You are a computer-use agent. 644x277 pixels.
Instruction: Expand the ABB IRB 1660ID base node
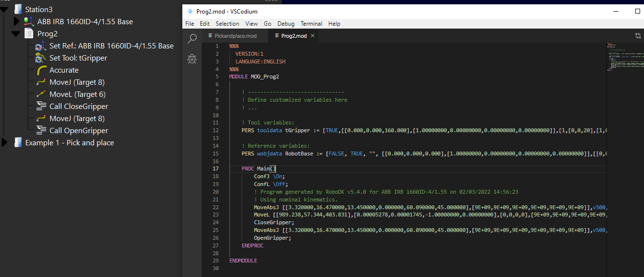pyautogui.click(x=16, y=22)
